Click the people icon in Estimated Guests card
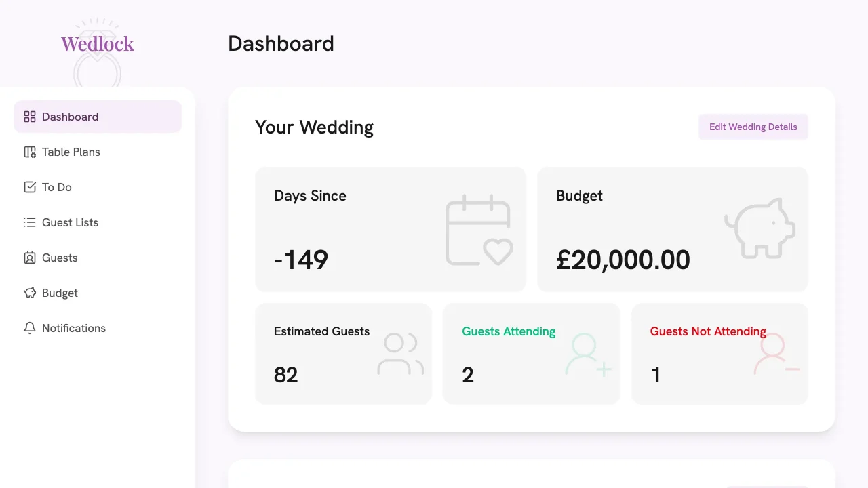 click(x=400, y=354)
